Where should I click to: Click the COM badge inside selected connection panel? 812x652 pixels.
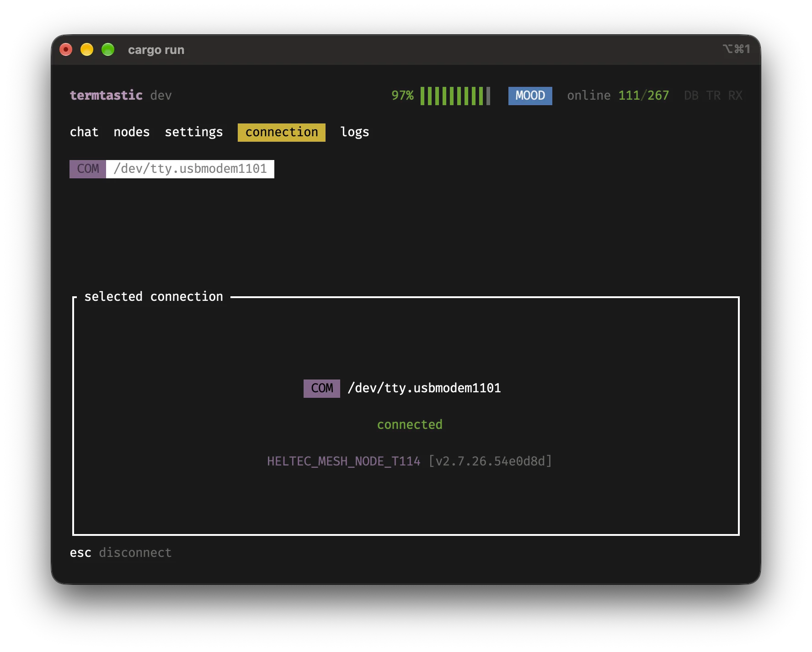[x=322, y=388]
